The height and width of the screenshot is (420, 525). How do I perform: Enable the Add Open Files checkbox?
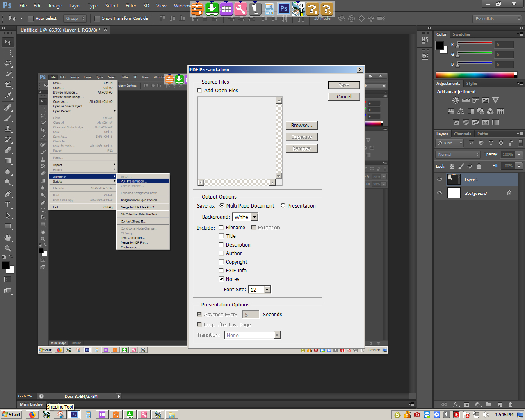pyautogui.click(x=199, y=90)
